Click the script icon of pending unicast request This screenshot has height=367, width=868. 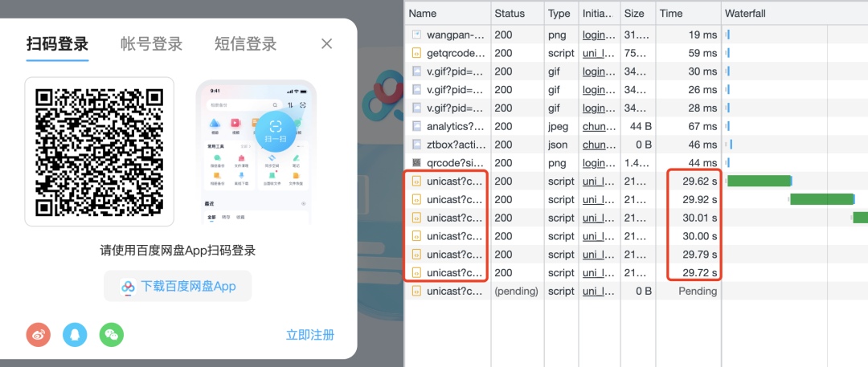(x=416, y=291)
